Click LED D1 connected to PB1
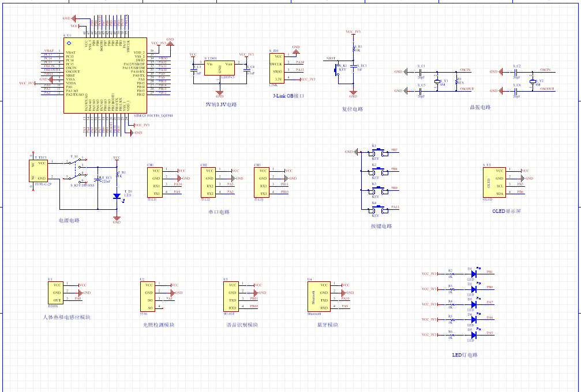 click(x=473, y=274)
